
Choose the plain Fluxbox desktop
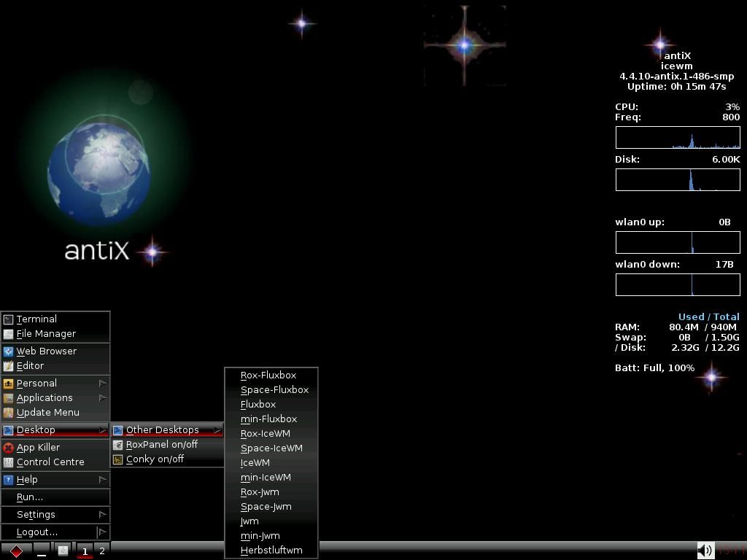point(271,405)
